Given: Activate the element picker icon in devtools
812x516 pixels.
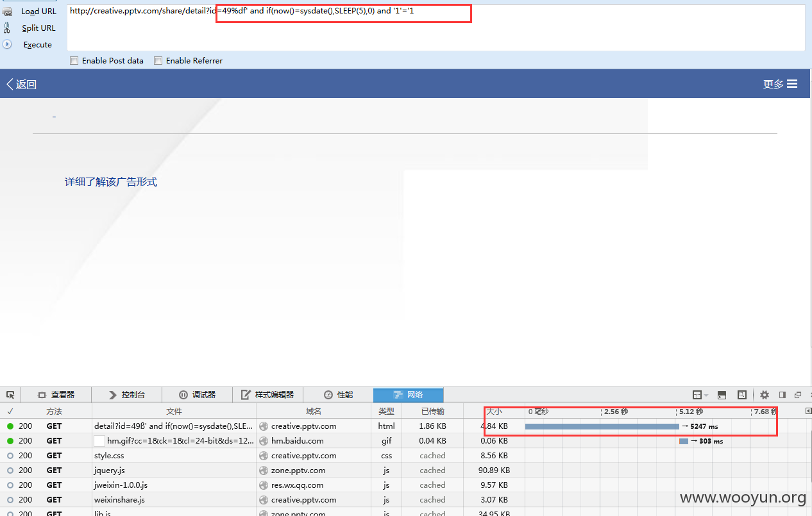Looking at the screenshot, I should (10, 395).
